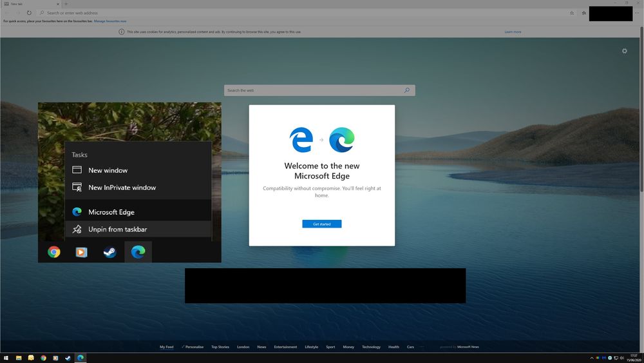This screenshot has height=363, width=644.
Task: Open the Windows Start menu
Action: coord(6,358)
